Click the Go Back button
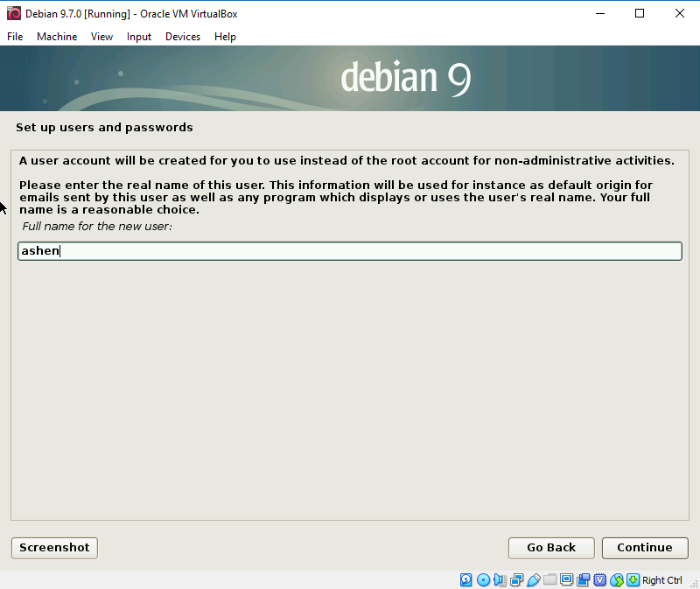The height and width of the screenshot is (589, 700). pyautogui.click(x=551, y=548)
